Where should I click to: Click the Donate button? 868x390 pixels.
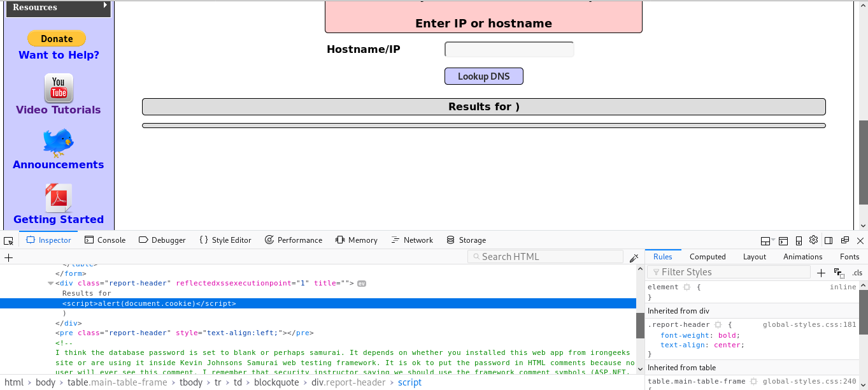point(57,38)
